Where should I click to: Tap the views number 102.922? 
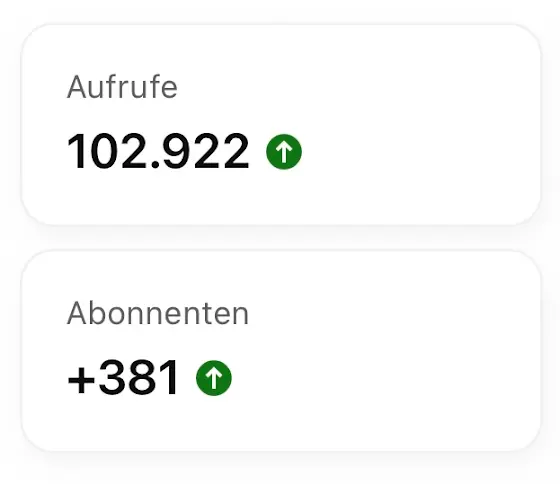click(x=158, y=151)
